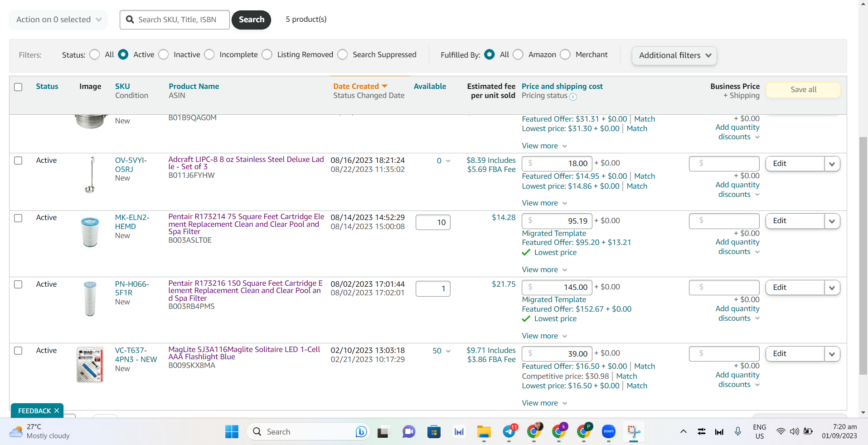Click the magnifier icon in the SKU search box
The image size is (868, 445).
(130, 20)
